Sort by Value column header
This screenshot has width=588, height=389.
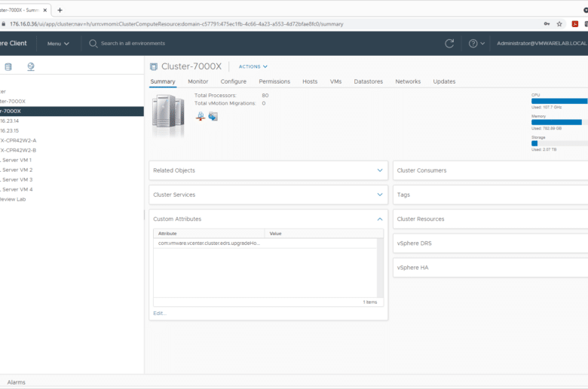[x=323, y=234]
